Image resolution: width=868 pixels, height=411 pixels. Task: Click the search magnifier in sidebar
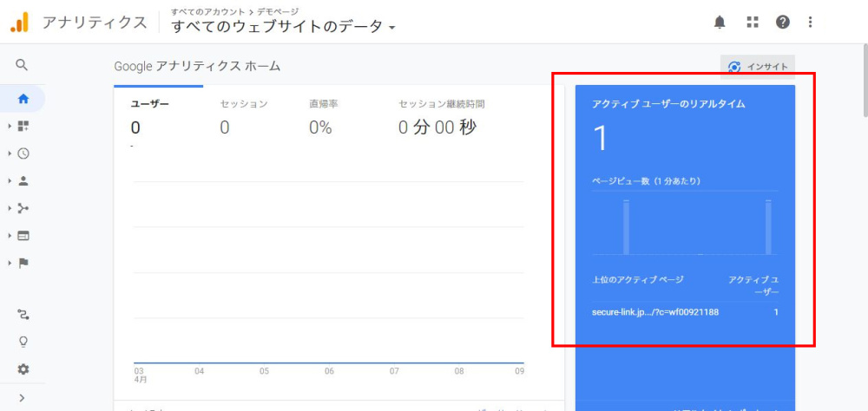coord(22,65)
